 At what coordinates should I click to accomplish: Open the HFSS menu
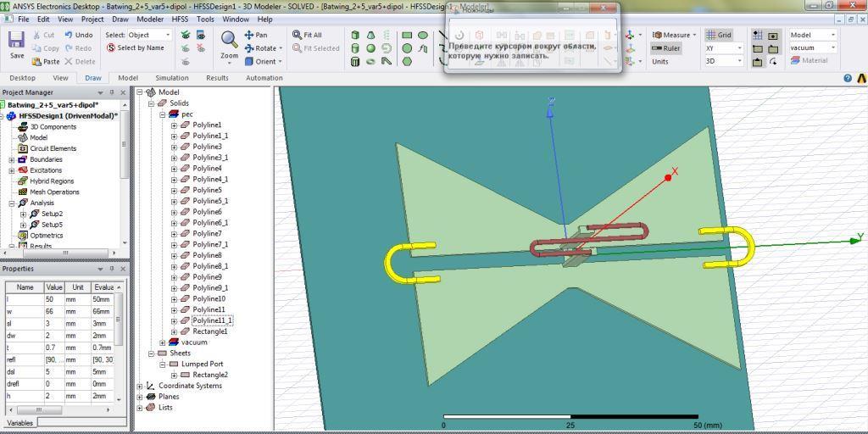click(x=180, y=19)
